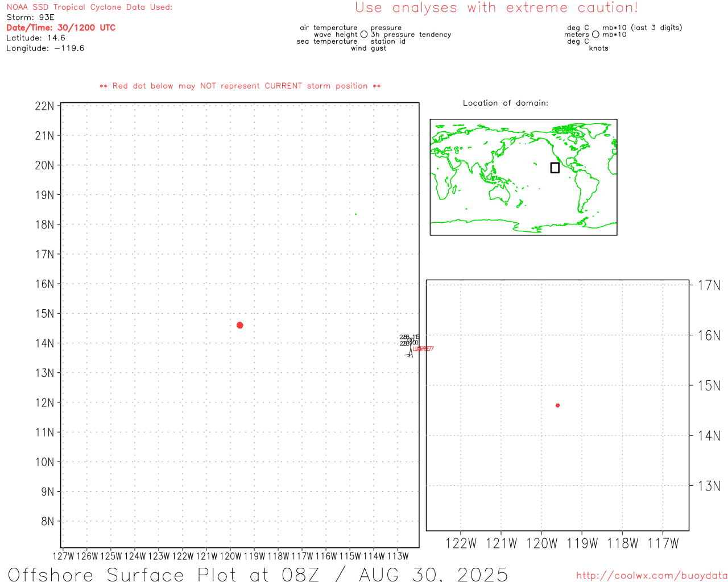Click the '16N' label on zoomed inset map
The width and height of the screenshot is (728, 582).
point(709,335)
